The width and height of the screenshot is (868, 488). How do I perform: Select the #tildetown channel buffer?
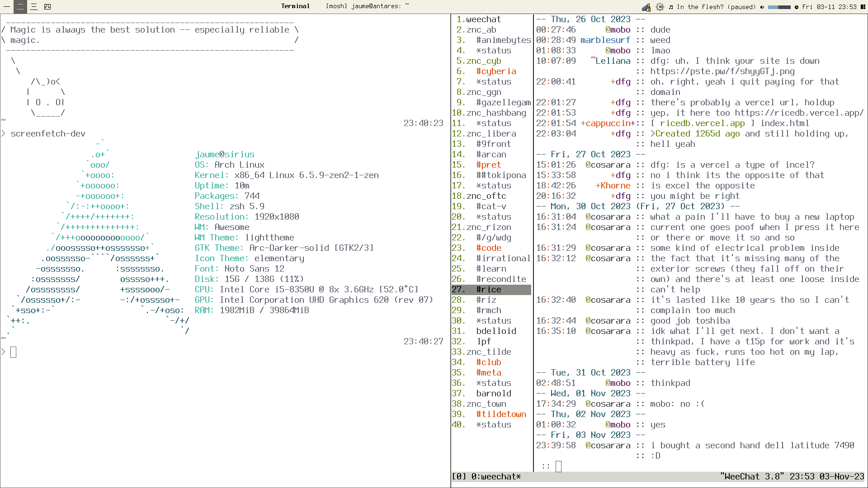click(x=500, y=414)
